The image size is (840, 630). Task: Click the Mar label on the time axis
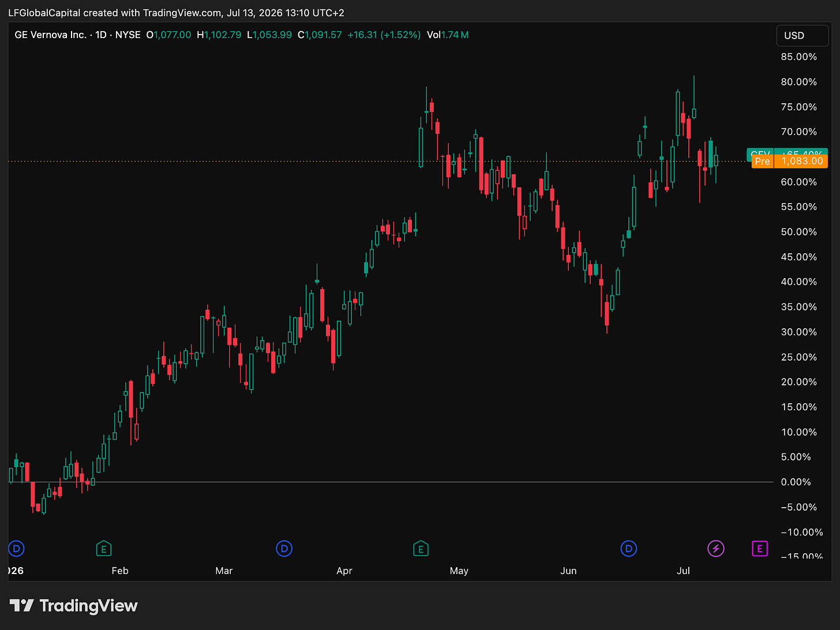[x=224, y=571]
